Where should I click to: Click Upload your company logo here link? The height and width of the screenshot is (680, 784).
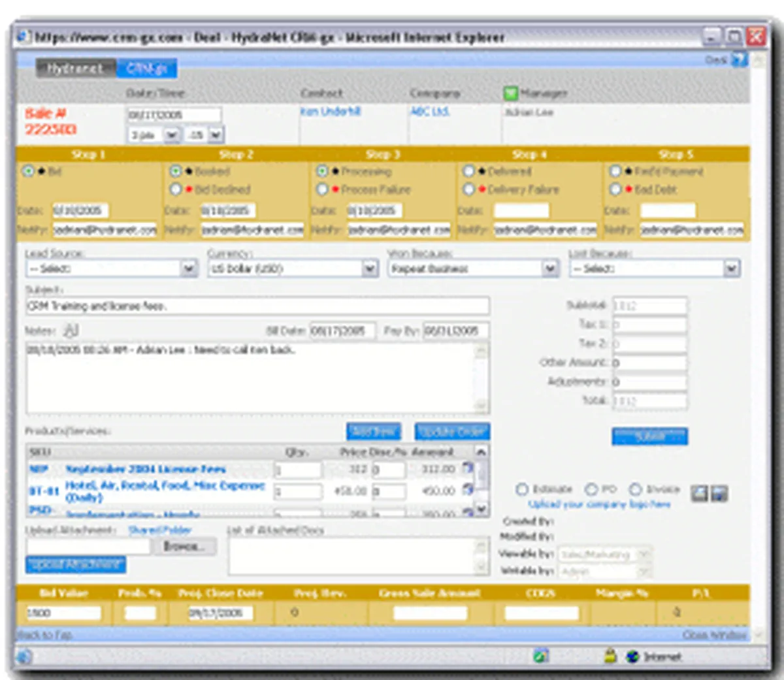pos(599,504)
